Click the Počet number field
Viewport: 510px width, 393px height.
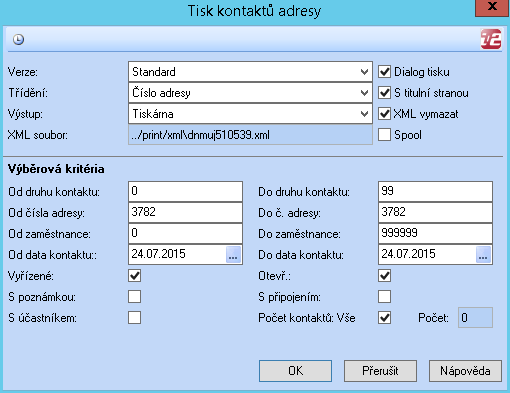click(475, 318)
